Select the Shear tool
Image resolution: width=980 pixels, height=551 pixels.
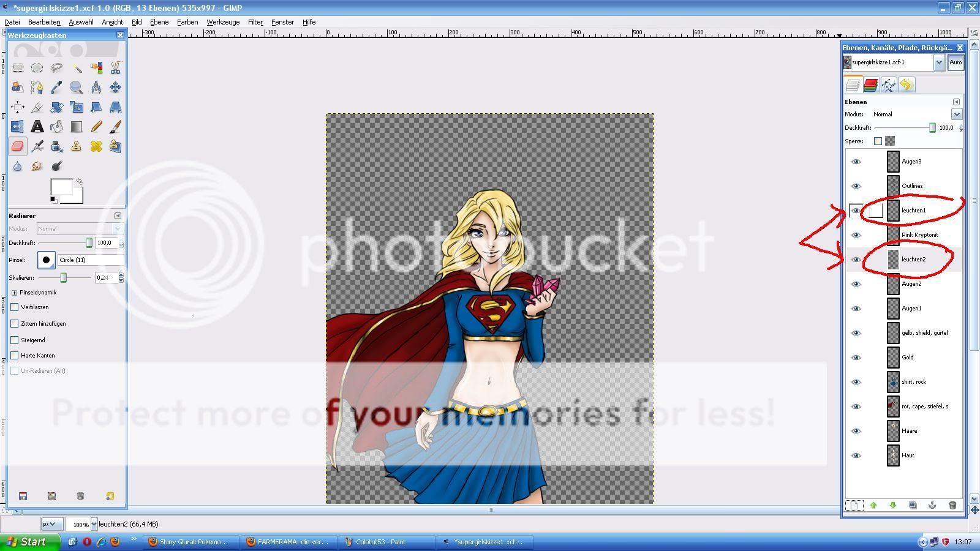coord(96,107)
